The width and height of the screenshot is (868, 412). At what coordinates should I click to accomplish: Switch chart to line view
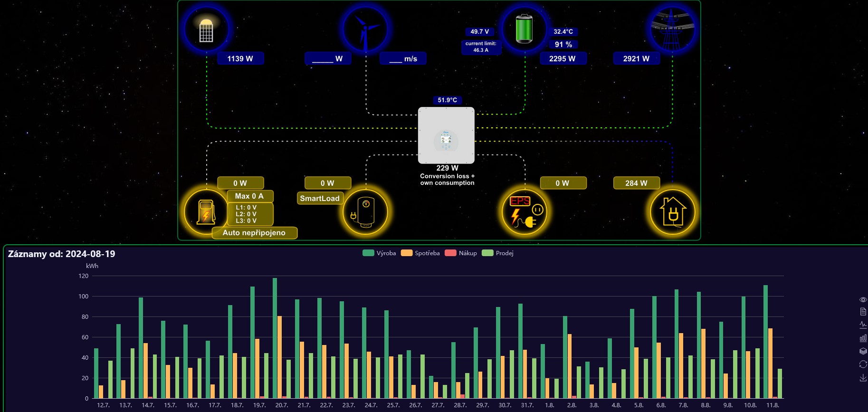click(x=863, y=325)
